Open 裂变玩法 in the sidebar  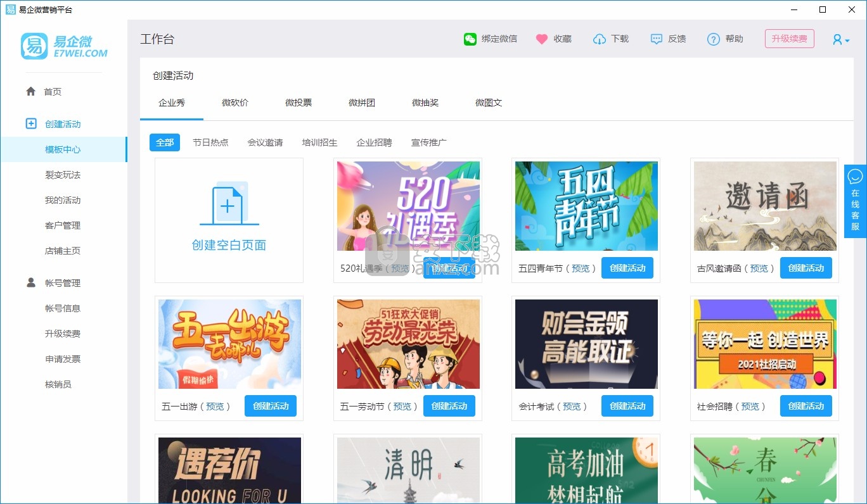[x=63, y=175]
